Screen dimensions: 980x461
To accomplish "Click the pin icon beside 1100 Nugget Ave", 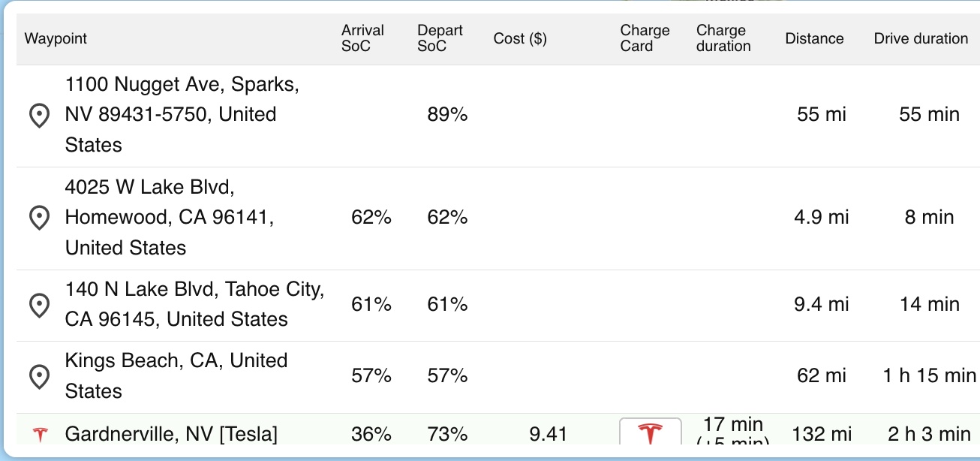I will click(x=38, y=116).
